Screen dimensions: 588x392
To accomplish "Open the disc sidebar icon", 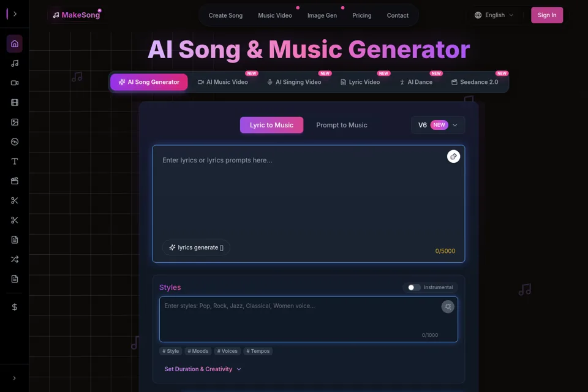I will pos(15,142).
